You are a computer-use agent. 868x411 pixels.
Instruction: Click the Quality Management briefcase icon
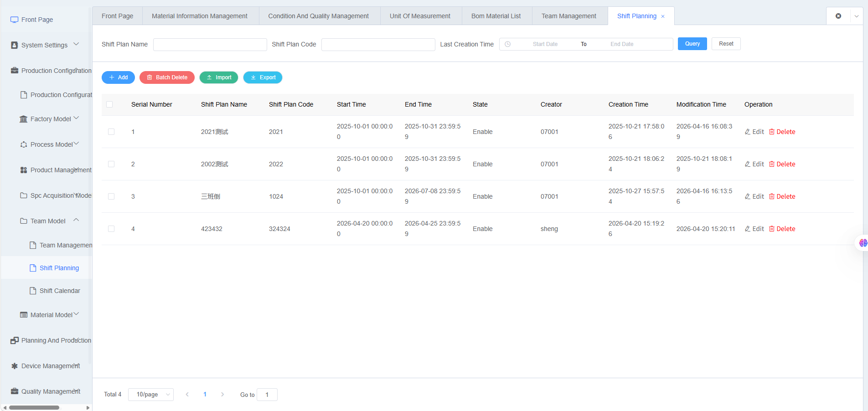click(x=14, y=391)
